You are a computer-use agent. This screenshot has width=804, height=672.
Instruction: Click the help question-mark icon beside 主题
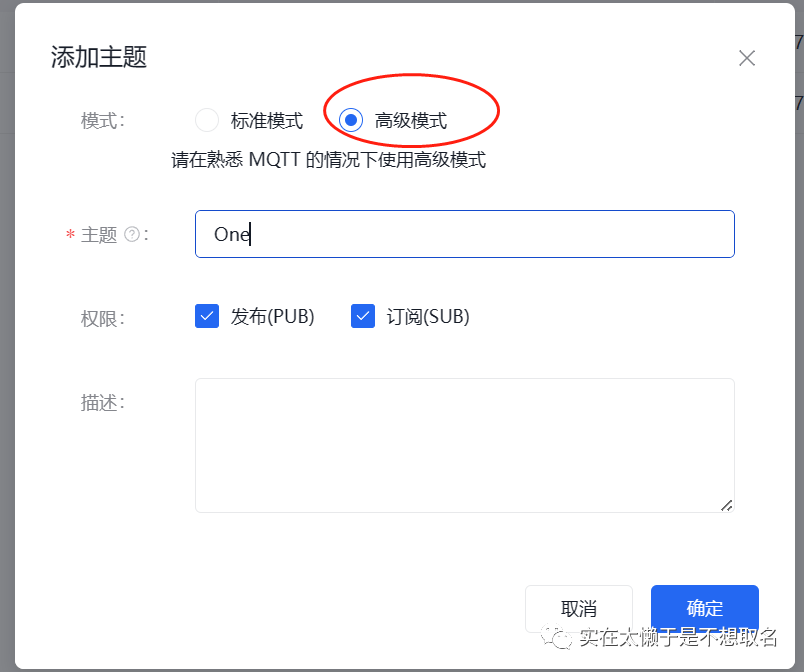tap(131, 235)
